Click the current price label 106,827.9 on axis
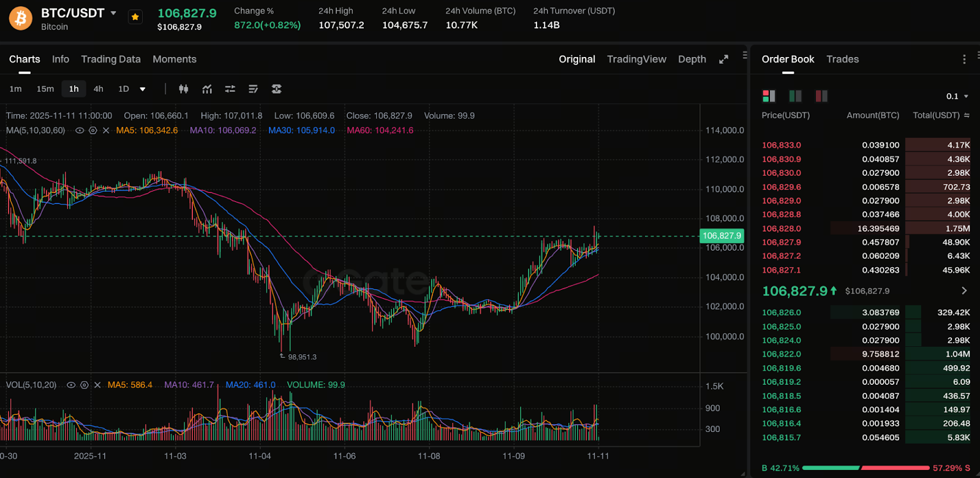980x478 pixels. tap(722, 236)
